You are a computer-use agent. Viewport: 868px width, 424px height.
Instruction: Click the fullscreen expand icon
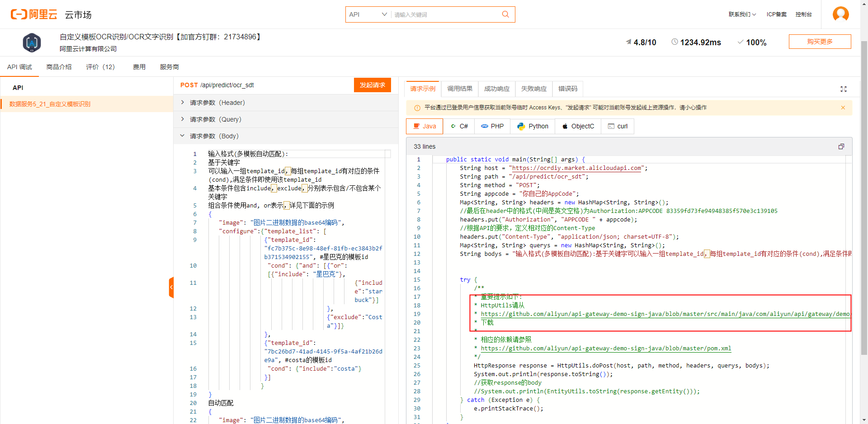click(x=843, y=89)
